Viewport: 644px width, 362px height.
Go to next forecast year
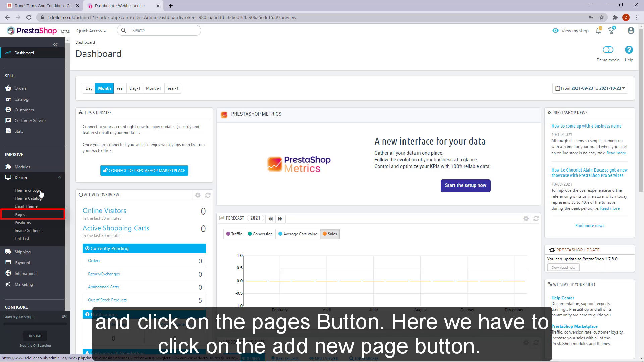click(x=280, y=219)
